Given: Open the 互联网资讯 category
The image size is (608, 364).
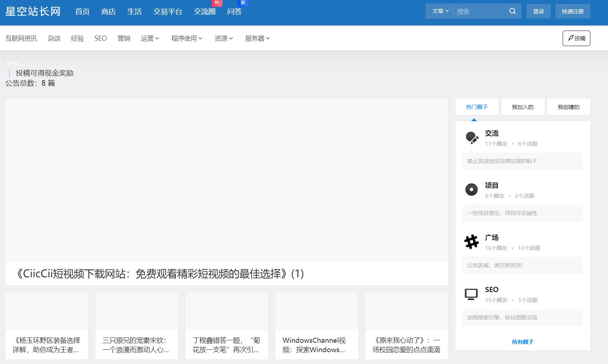Looking at the screenshot, I should pos(21,38).
